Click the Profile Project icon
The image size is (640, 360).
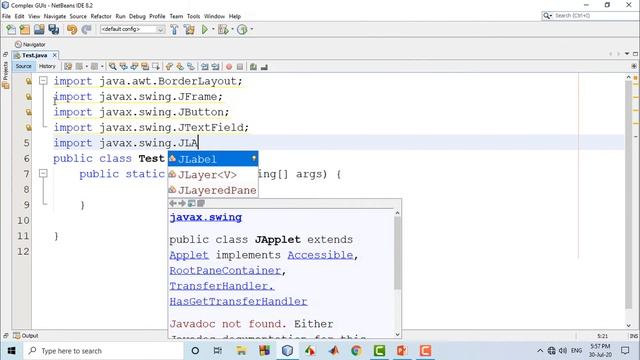pos(242,29)
